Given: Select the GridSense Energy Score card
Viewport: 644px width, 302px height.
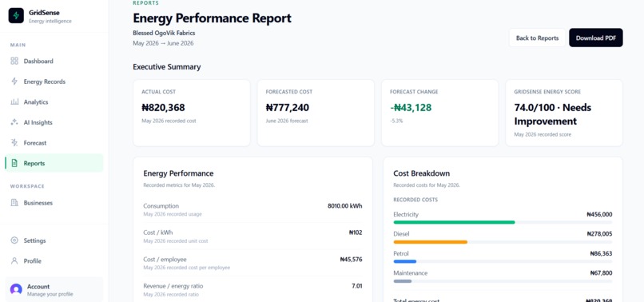Looking at the screenshot, I should coord(564,113).
